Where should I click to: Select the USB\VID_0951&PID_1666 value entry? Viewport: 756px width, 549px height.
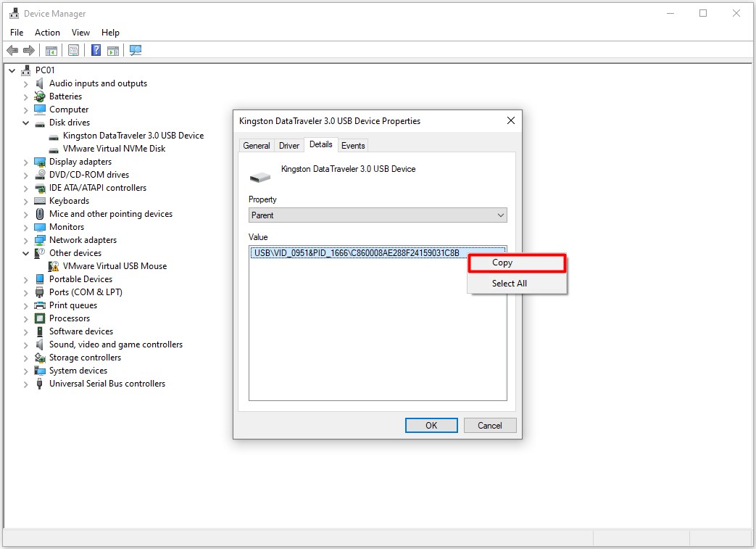pyautogui.click(x=378, y=253)
